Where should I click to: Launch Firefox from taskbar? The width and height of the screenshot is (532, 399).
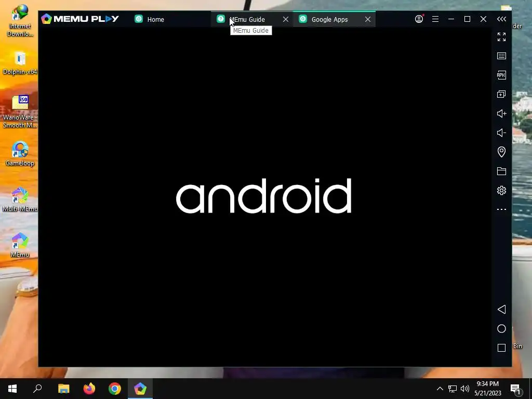(89, 389)
